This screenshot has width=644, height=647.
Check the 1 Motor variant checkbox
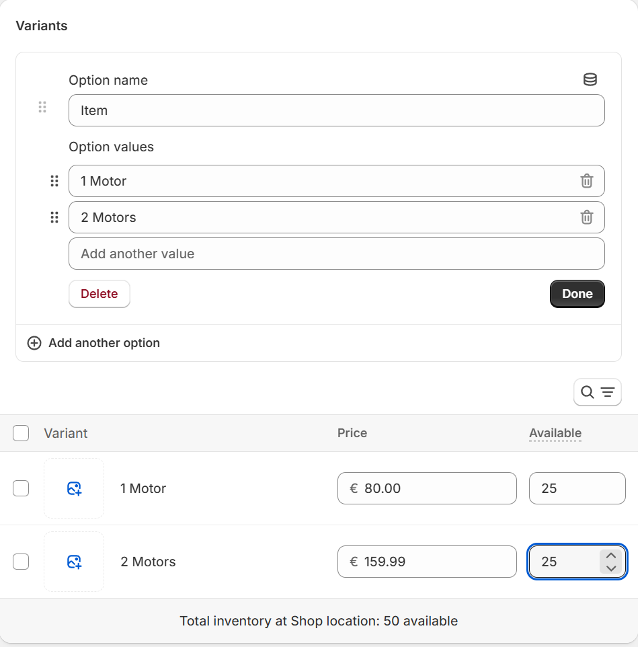21,488
